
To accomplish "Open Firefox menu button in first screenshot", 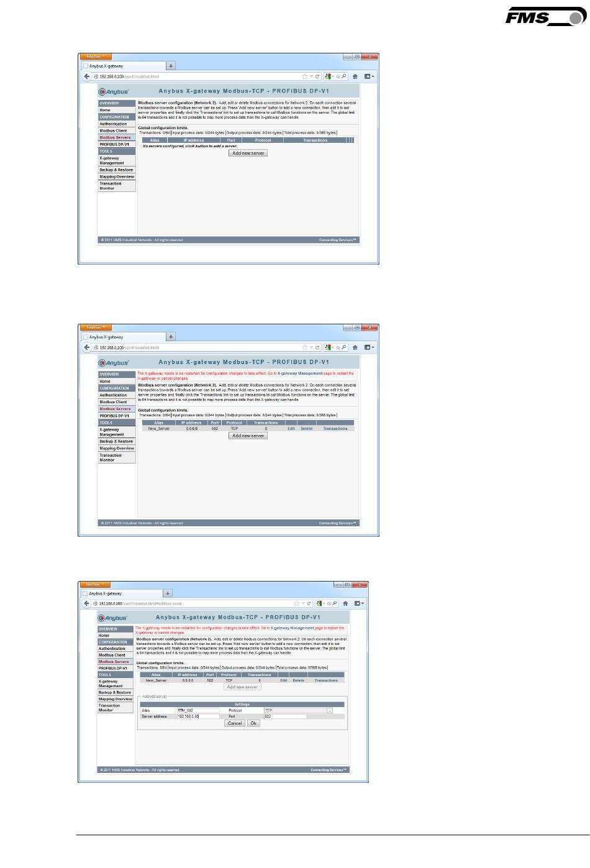I will 96,57.
